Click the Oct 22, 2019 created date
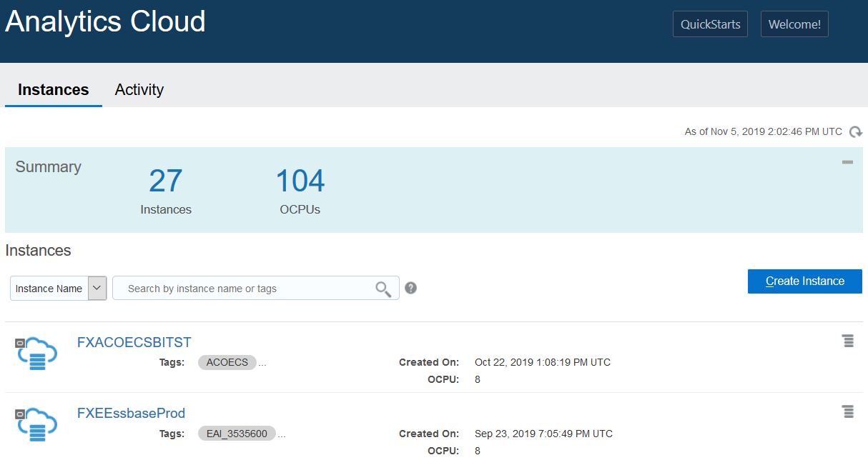The width and height of the screenshot is (868, 460). (x=543, y=362)
